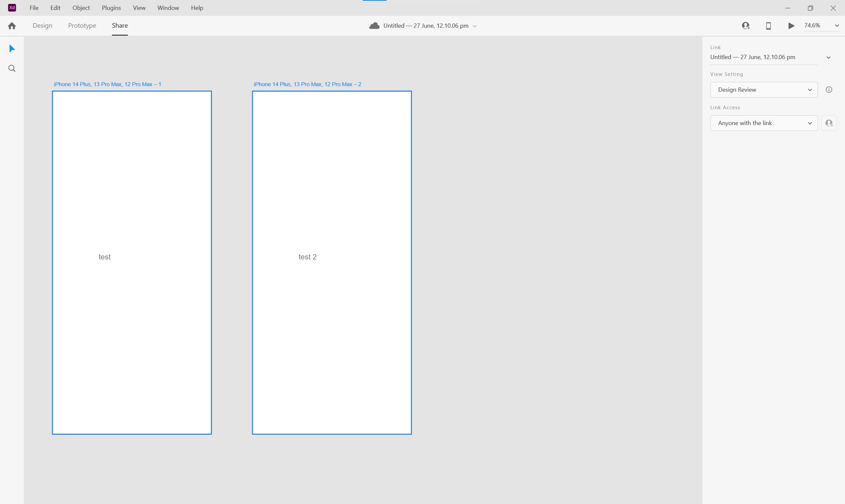The height and width of the screenshot is (504, 845).
Task: Click the Zoom magnifier tool
Action: [x=12, y=69]
